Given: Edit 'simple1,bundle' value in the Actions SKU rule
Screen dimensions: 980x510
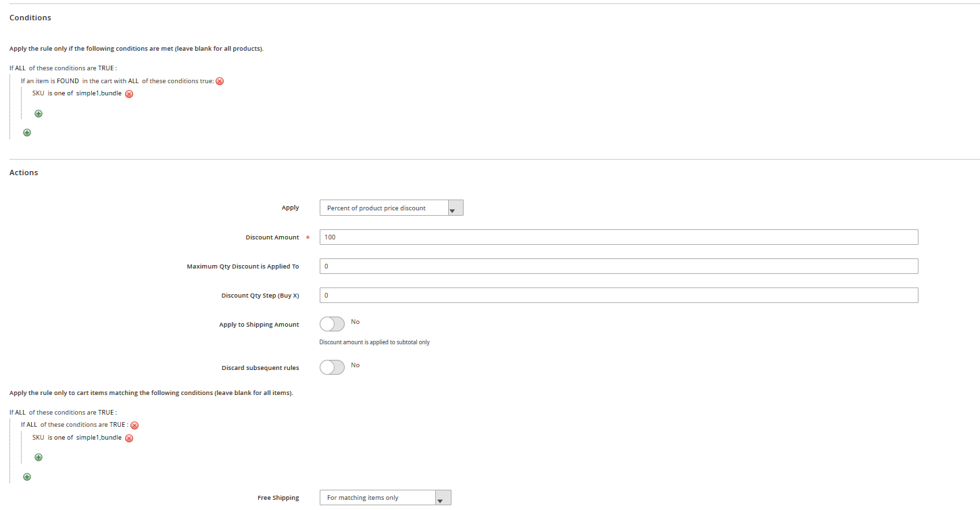Looking at the screenshot, I should pos(99,438).
